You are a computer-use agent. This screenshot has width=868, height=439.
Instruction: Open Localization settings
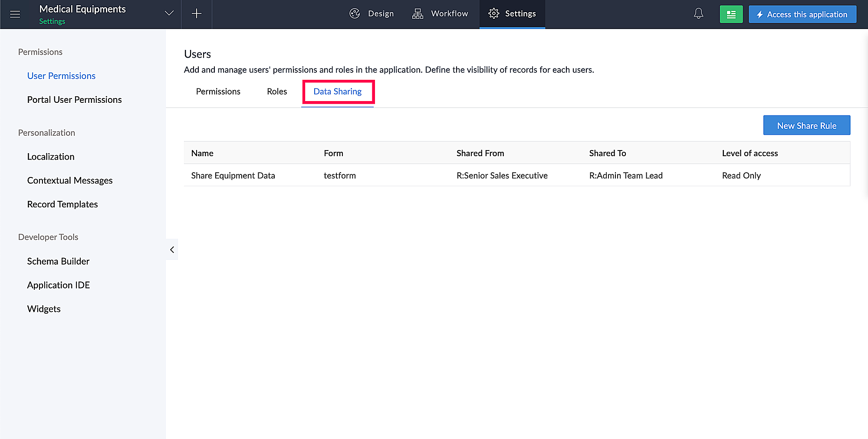point(51,157)
